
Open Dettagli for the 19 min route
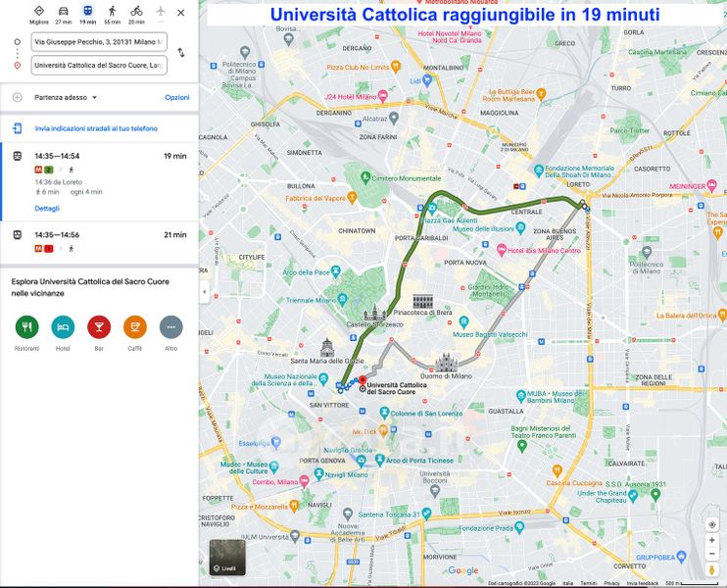(x=47, y=209)
